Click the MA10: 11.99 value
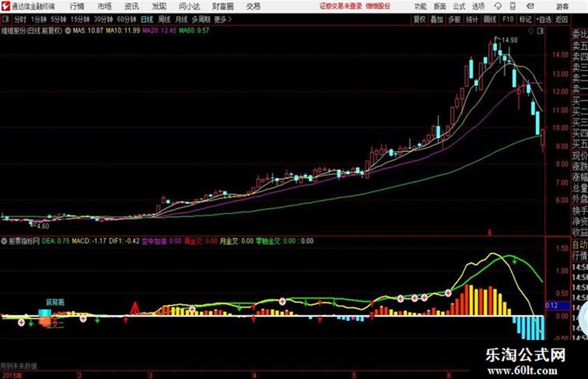Viewport: 588px width, 379px height. 123,30
